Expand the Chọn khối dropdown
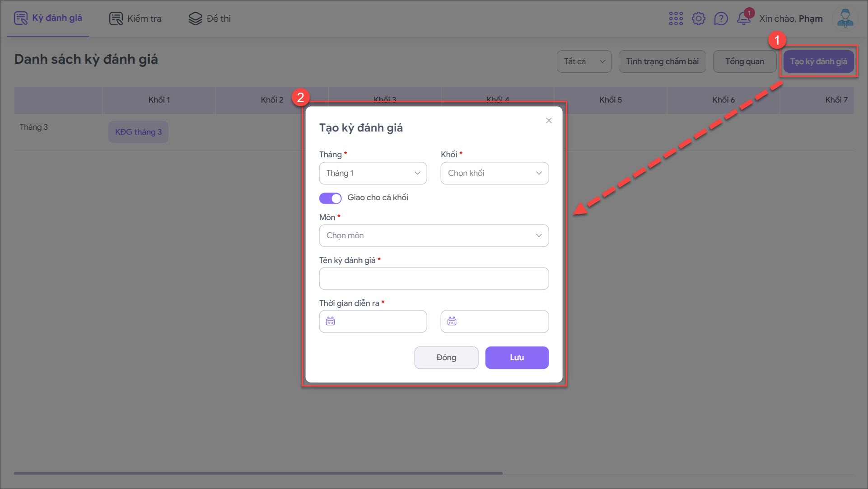 click(x=495, y=173)
